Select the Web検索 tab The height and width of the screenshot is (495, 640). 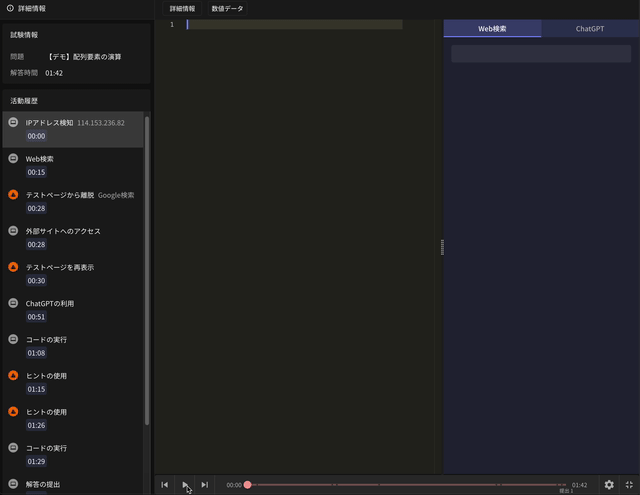point(492,29)
